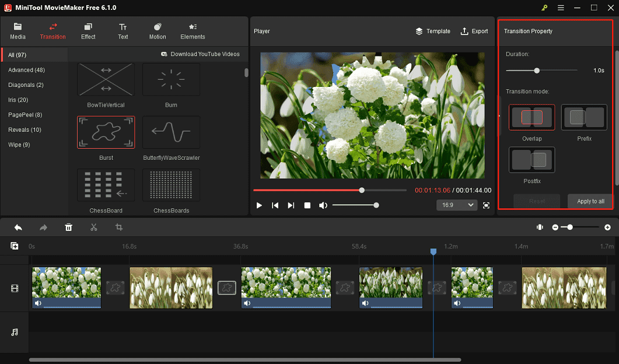This screenshot has height=364, width=619.
Task: Enter fullscreen preview mode
Action: click(x=487, y=205)
